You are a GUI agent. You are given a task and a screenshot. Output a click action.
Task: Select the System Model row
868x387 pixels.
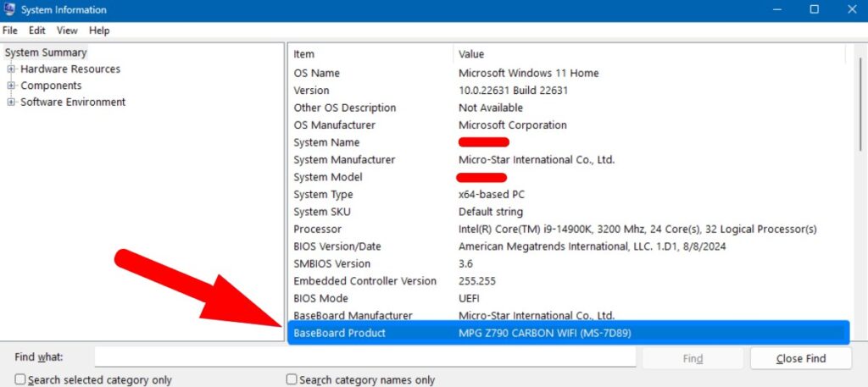click(x=569, y=178)
